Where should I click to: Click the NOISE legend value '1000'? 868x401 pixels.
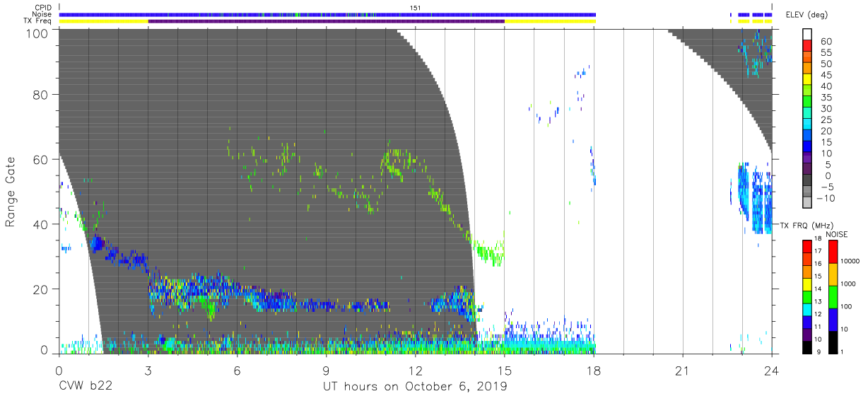[x=850, y=284]
